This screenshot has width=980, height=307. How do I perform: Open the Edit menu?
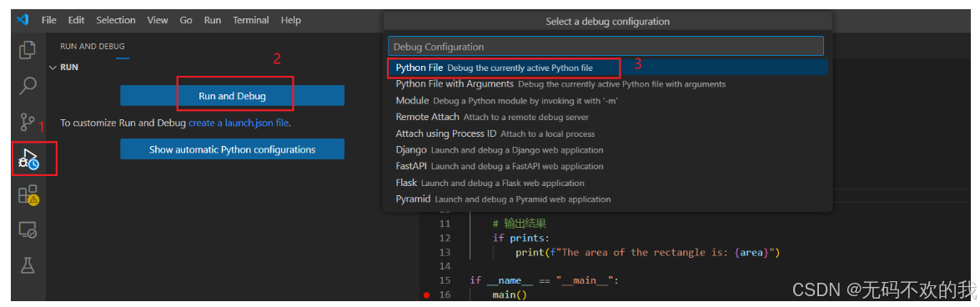click(x=76, y=20)
